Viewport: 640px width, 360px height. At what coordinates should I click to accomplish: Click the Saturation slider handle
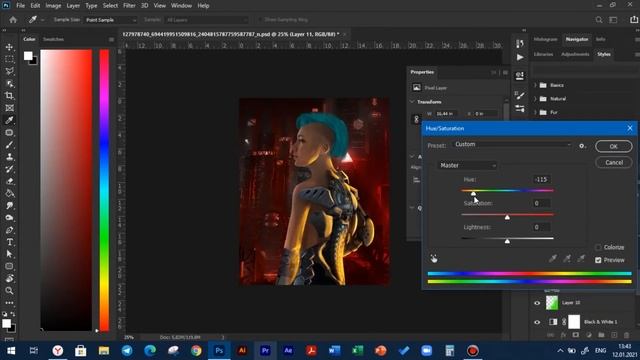coord(507,218)
